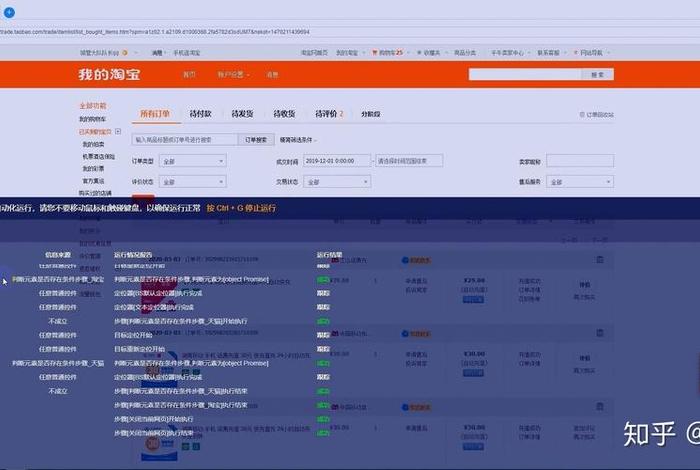Click 和我联系 chat icon in first order

point(416,260)
